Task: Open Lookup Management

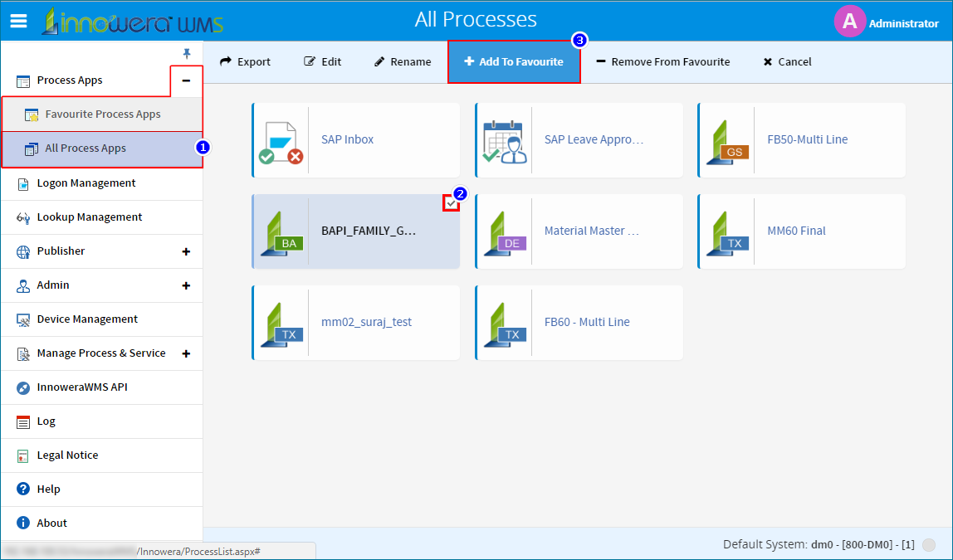Action: (x=102, y=217)
